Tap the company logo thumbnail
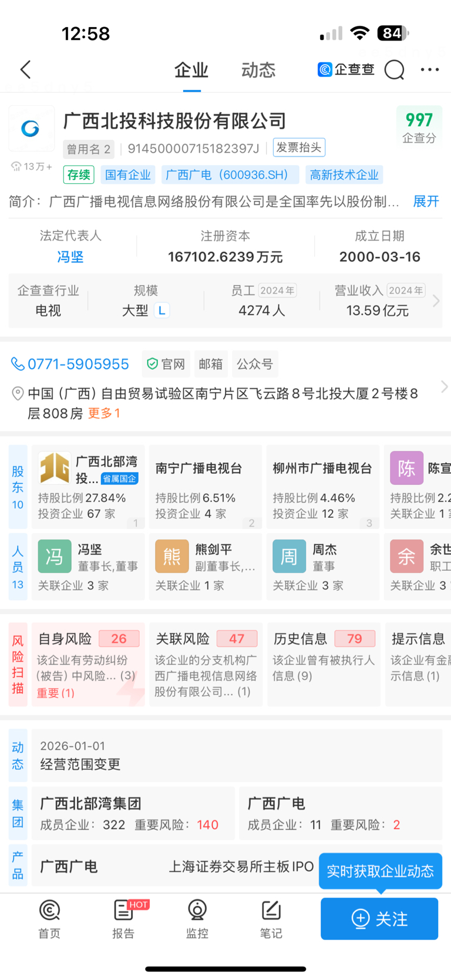 click(x=31, y=129)
